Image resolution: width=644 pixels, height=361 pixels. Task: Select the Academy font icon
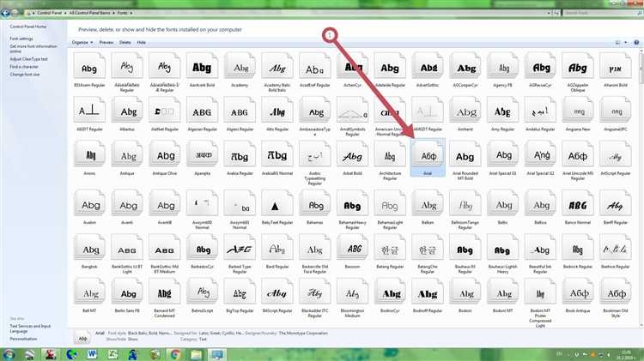(240, 68)
